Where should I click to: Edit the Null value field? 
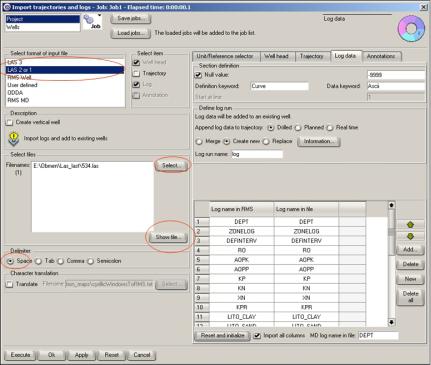[x=396, y=75]
